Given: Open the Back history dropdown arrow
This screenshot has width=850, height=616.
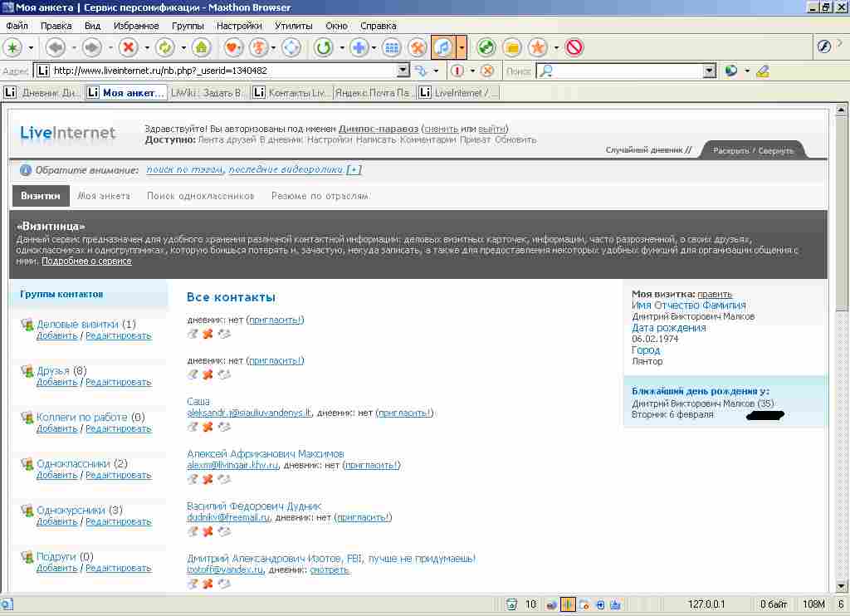Looking at the screenshot, I should [x=74, y=47].
